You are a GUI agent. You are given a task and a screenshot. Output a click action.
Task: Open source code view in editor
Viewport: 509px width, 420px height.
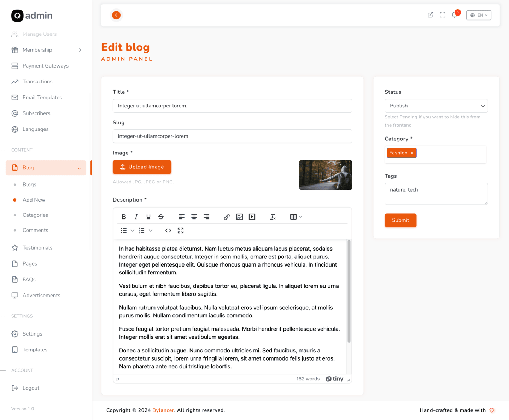click(168, 231)
